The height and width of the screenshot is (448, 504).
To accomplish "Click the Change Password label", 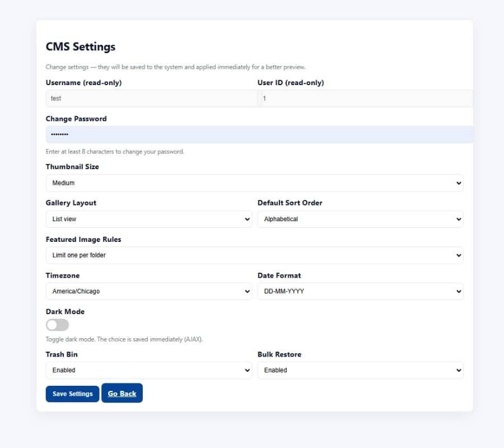I will pos(76,119).
